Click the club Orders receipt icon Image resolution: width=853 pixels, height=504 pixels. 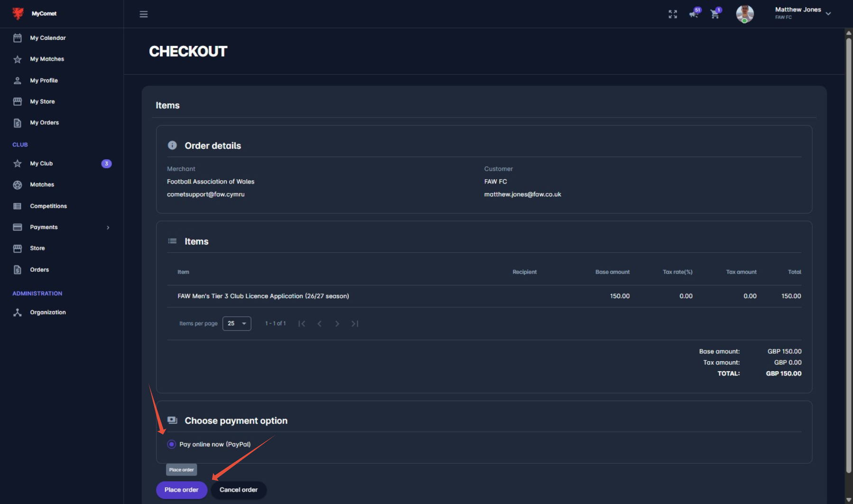(x=18, y=270)
